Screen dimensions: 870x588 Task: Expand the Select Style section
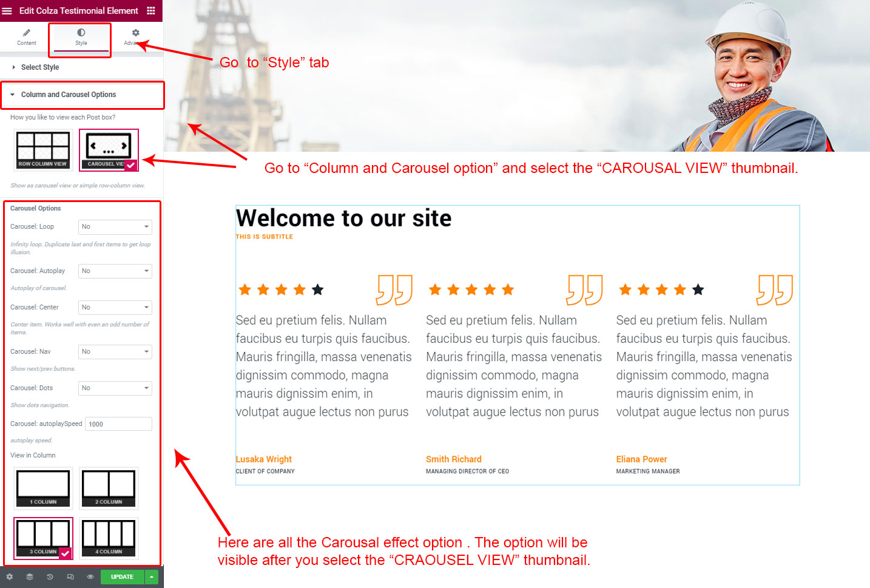(40, 67)
